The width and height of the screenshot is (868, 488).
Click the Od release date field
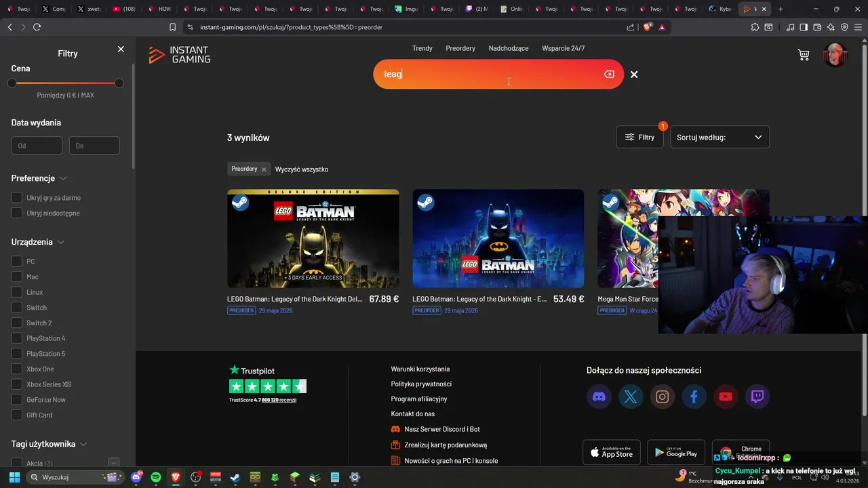click(37, 146)
